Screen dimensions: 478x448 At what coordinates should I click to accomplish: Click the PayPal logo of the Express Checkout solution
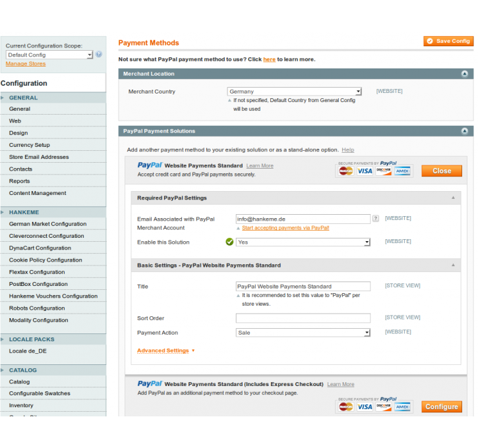click(150, 383)
